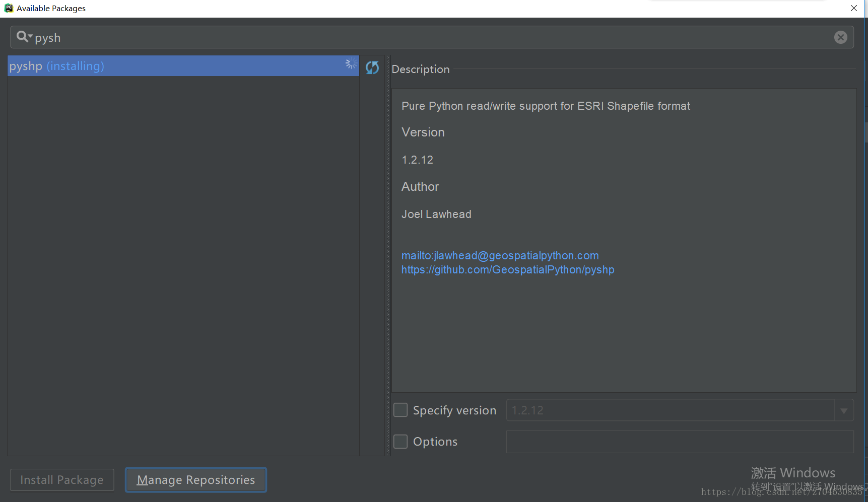Click the Joel Lawhead author name
Viewport: 868px width, 502px height.
pos(436,214)
